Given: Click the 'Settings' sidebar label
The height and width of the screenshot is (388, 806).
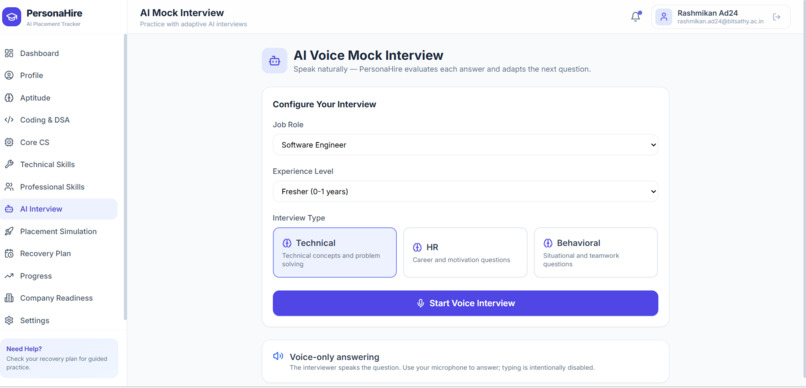Looking at the screenshot, I should pyautogui.click(x=34, y=320).
